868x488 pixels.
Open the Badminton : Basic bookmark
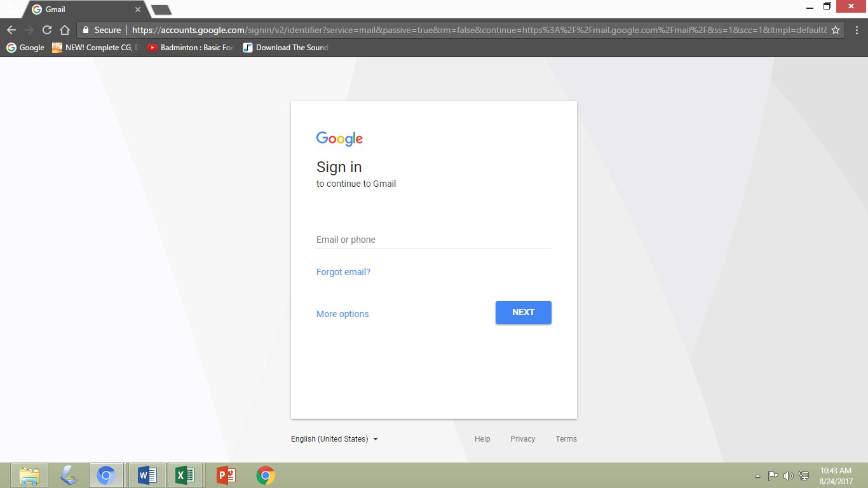click(x=191, y=48)
